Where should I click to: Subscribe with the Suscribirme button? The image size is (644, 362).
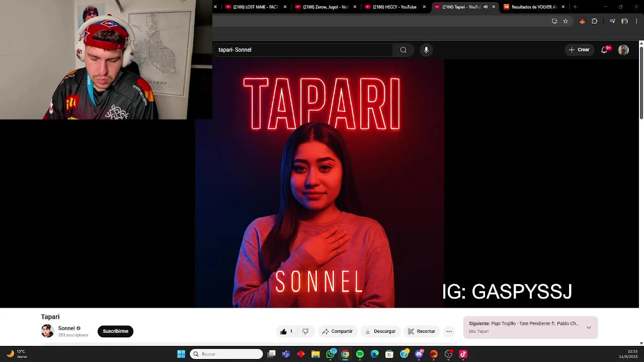pos(115,331)
